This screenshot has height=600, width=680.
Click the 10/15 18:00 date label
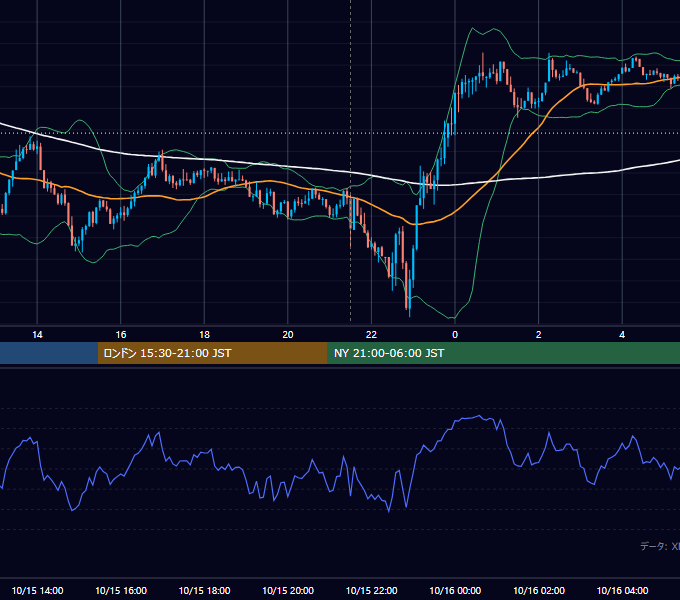[204, 590]
